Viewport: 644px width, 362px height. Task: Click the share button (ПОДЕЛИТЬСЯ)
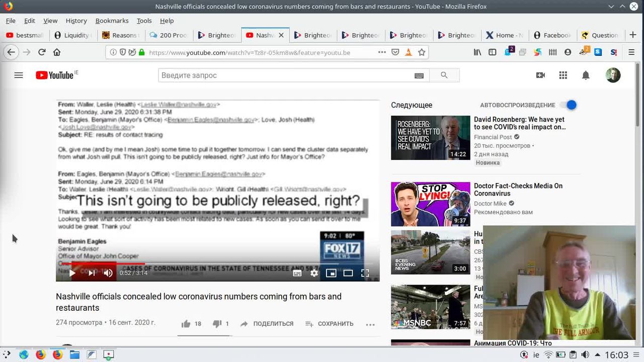267,324
